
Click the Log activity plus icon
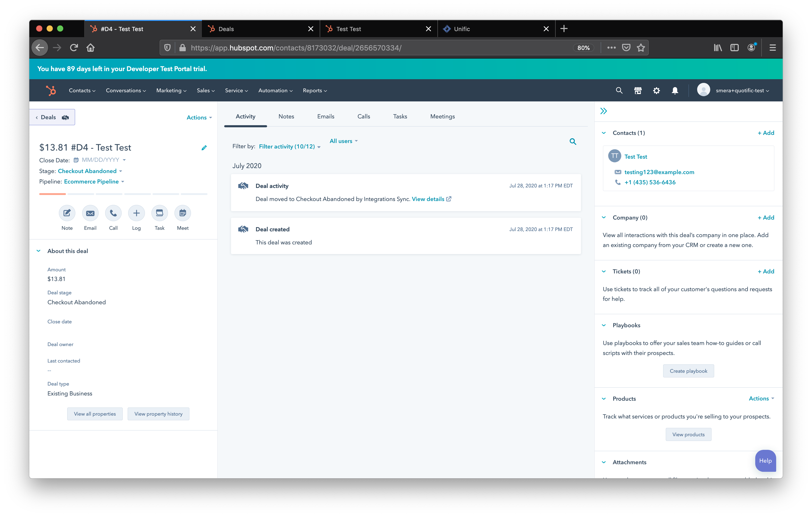136,213
